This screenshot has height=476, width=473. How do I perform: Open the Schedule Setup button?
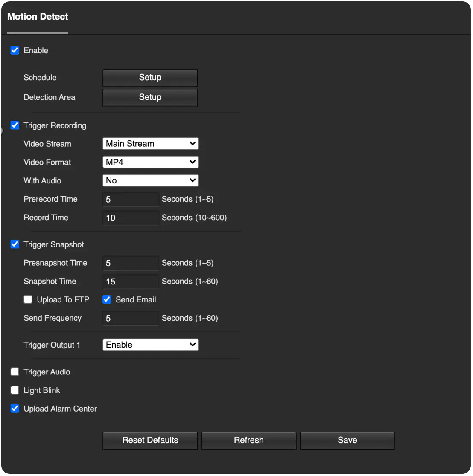150,78
